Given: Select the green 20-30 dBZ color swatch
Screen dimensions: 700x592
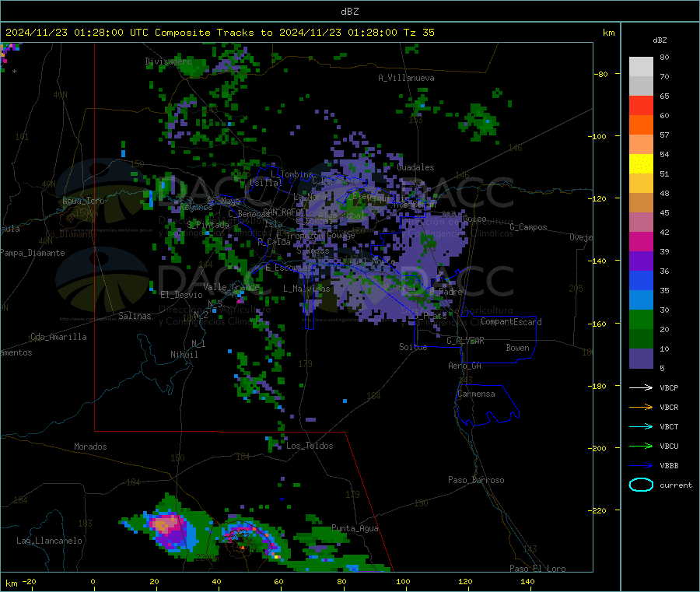Looking at the screenshot, I should click(641, 320).
